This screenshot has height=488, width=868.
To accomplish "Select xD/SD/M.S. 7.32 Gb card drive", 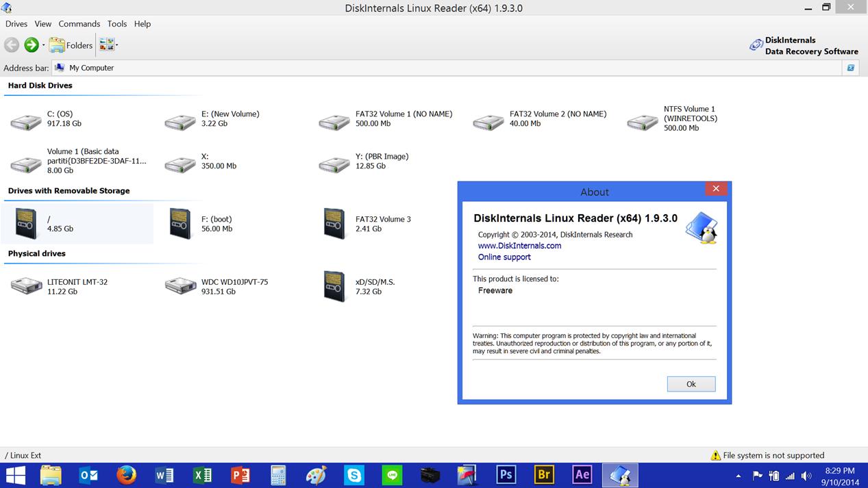I will pyautogui.click(x=358, y=286).
